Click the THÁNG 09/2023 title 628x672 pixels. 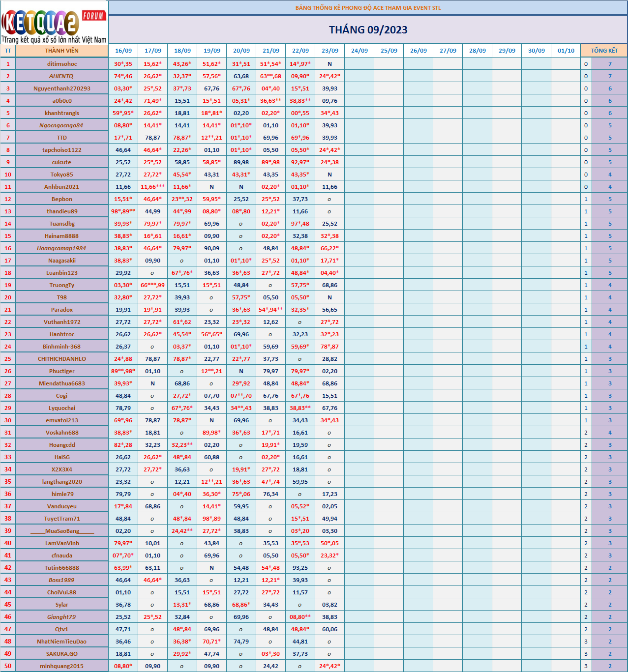[368, 30]
